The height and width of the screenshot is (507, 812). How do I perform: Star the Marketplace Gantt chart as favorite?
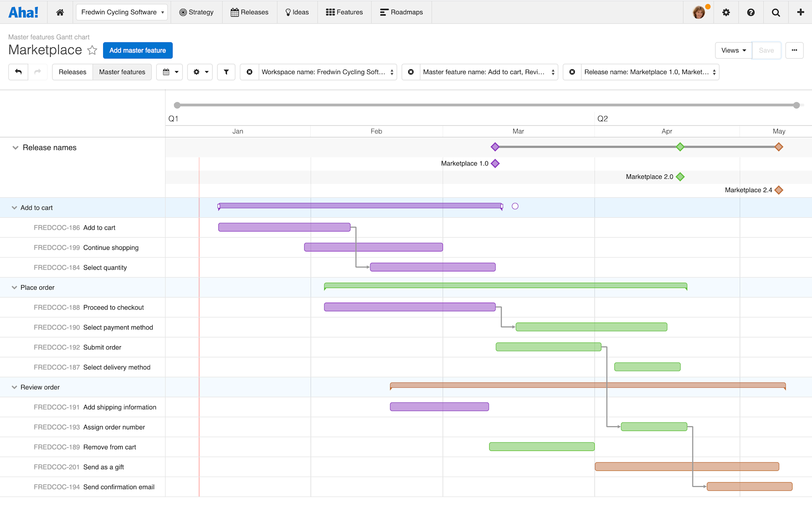(x=92, y=50)
